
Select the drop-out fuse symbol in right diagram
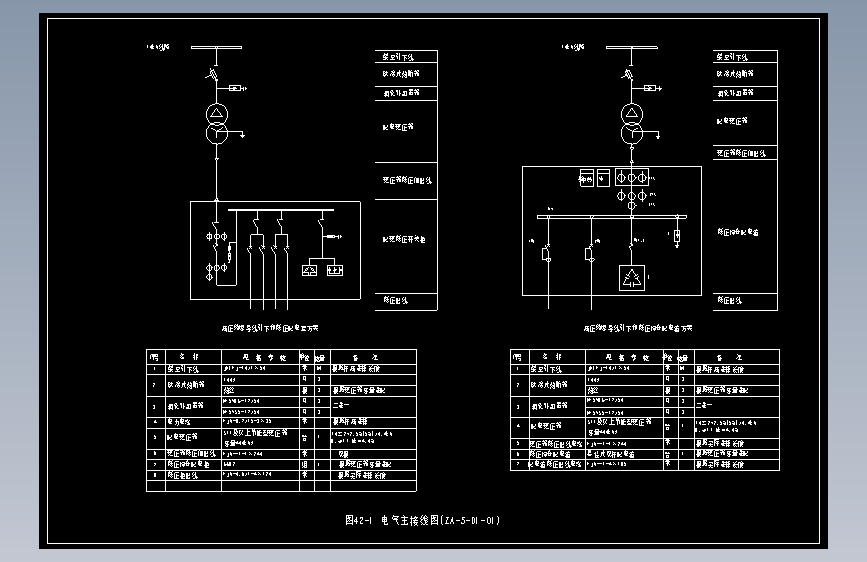pyautogui.click(x=627, y=74)
